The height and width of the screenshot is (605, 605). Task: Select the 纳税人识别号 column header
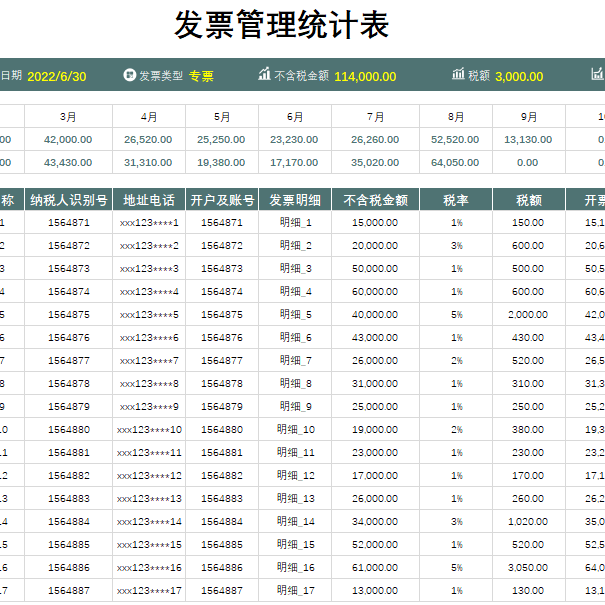click(68, 199)
